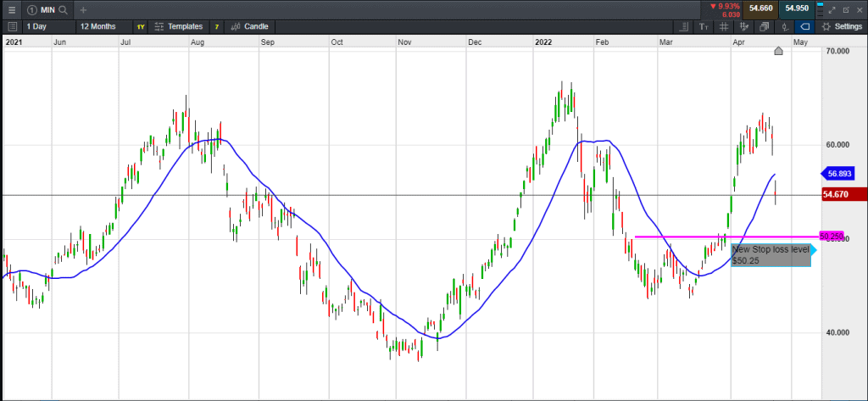Open the hamburger main menu
868x401 pixels.
pyautogui.click(x=11, y=9)
